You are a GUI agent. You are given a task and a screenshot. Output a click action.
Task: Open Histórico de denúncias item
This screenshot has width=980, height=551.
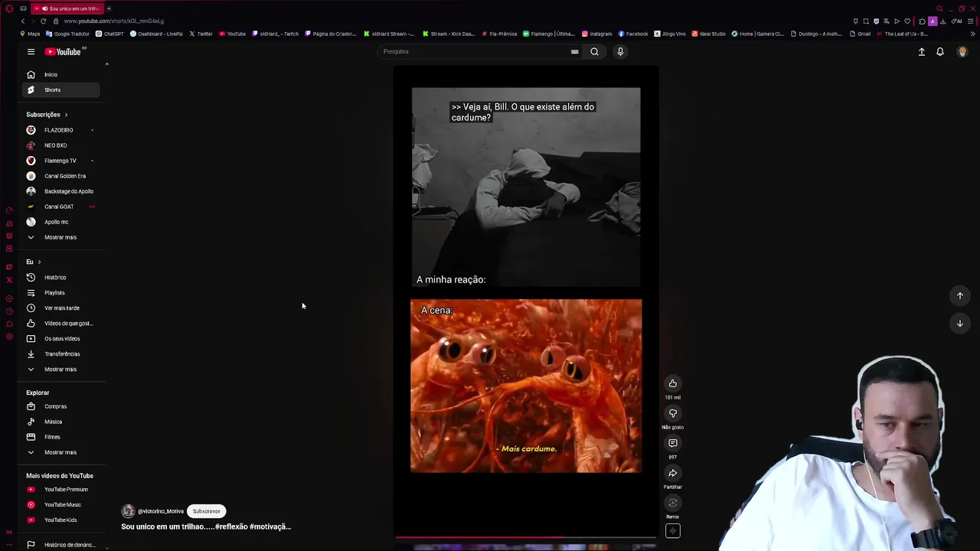pos(60,545)
